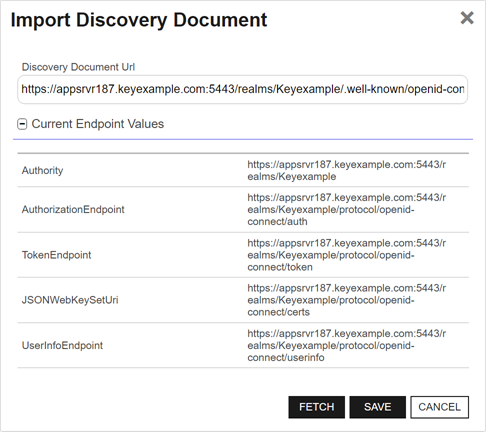Viewport: 486px width, 432px height.
Task: Click the openid-connect/userinfo endpoint value
Action: 346,345
